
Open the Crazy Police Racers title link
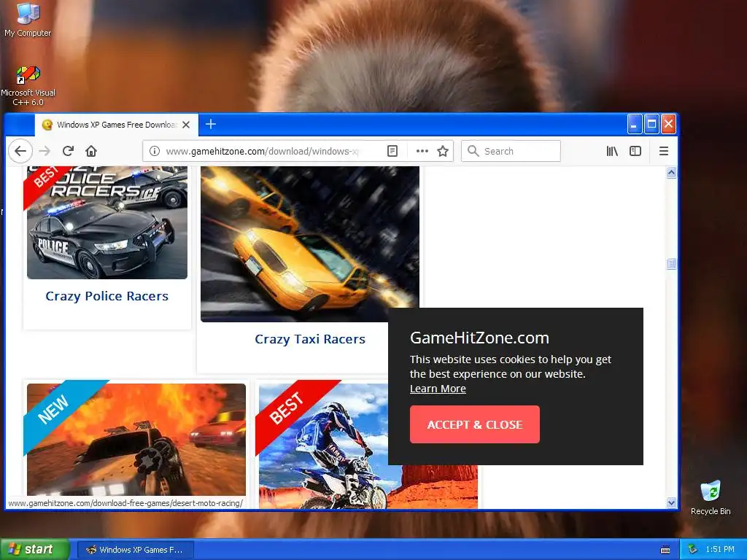(x=107, y=296)
